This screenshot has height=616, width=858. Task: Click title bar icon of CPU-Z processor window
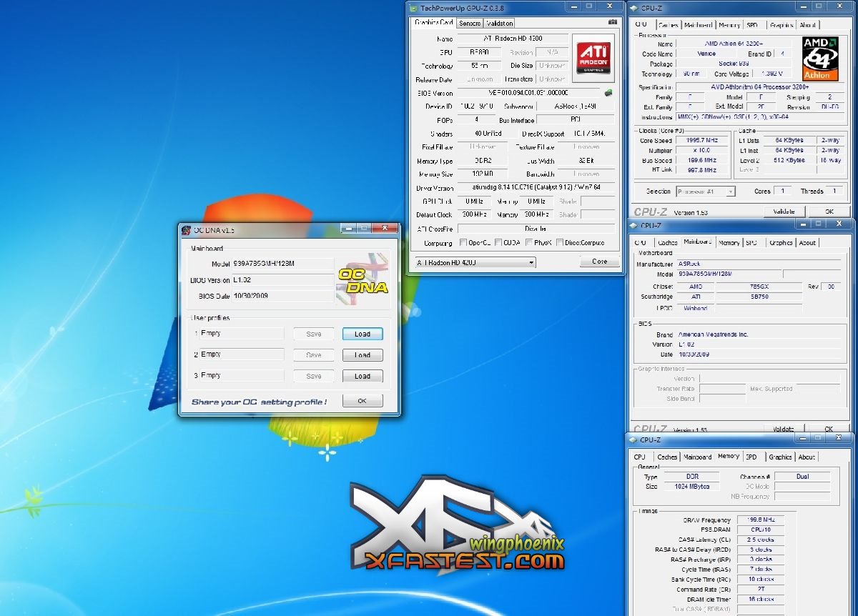pos(633,8)
